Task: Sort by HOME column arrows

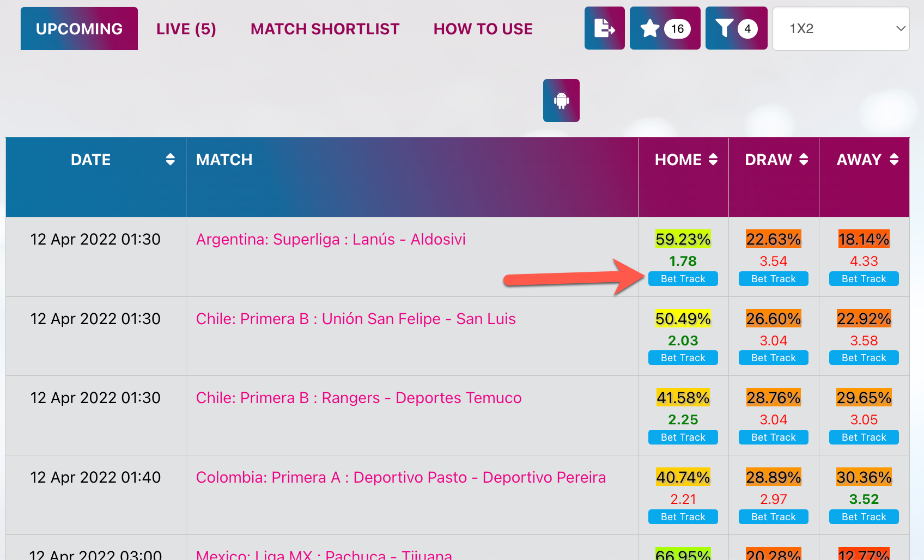Action: point(713,160)
